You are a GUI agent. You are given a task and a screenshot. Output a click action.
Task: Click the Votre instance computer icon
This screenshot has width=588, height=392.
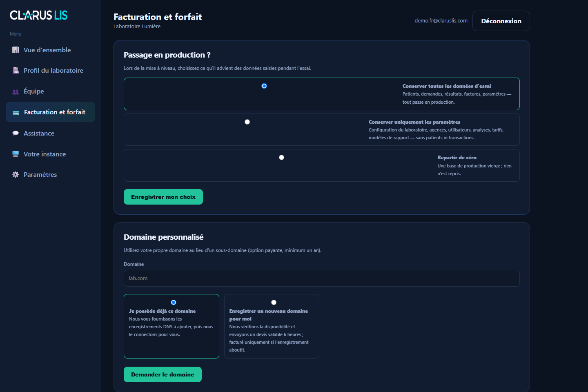point(16,154)
